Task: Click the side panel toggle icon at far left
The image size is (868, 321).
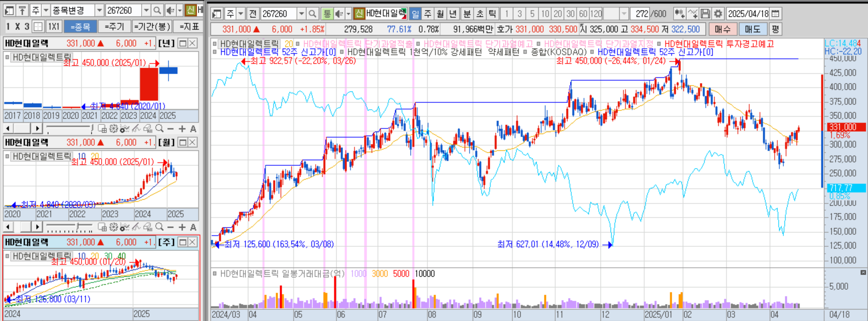Action: (9, 10)
